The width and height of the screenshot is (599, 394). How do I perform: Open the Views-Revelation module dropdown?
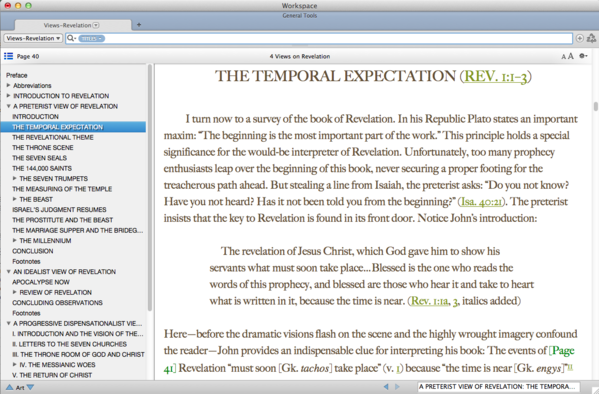[33, 38]
